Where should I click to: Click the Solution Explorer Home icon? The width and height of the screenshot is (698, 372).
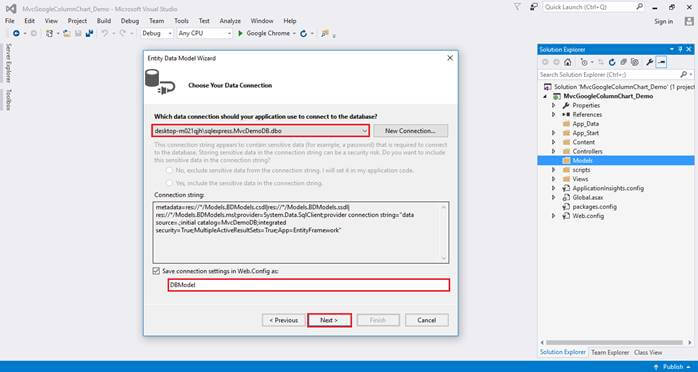tap(568, 63)
